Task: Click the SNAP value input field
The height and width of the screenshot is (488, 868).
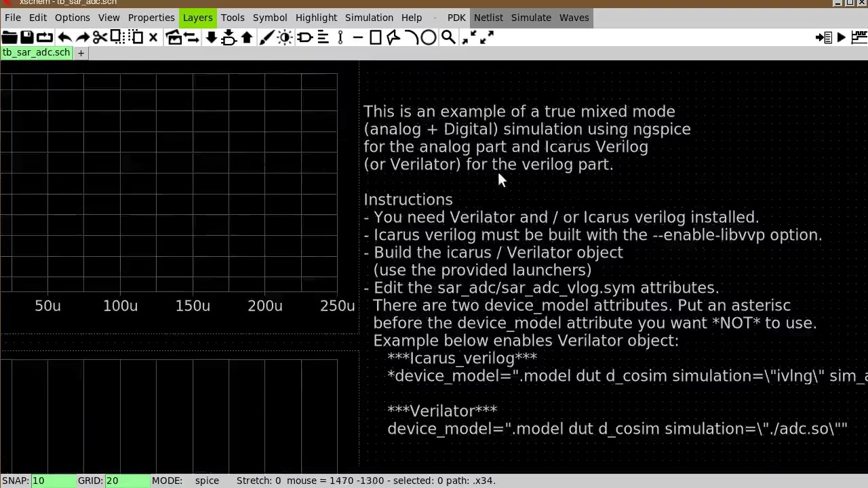Action: tap(54, 481)
